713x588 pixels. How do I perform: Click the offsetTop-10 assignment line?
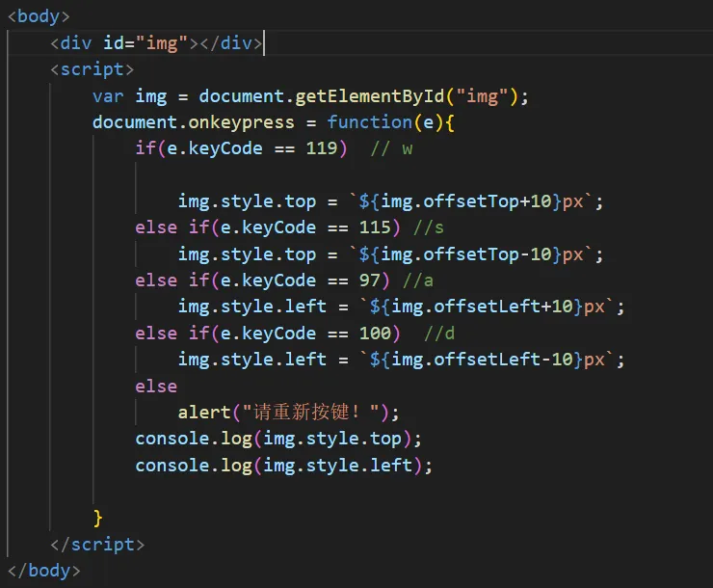pyautogui.click(x=390, y=254)
